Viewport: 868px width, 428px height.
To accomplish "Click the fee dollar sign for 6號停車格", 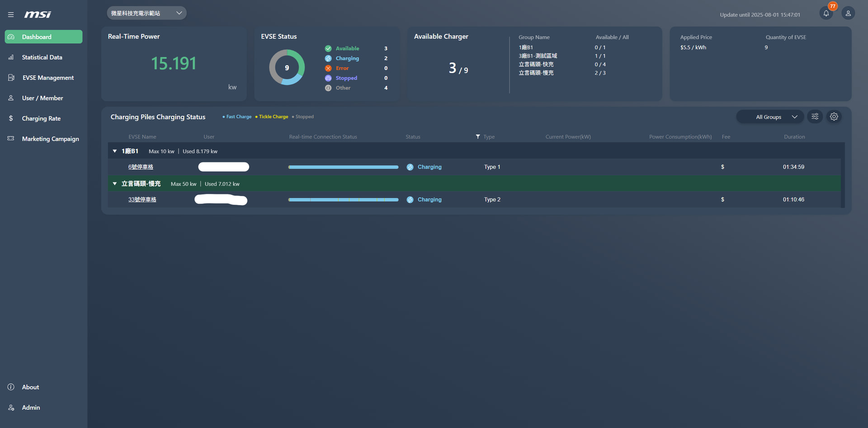I will pos(722,167).
